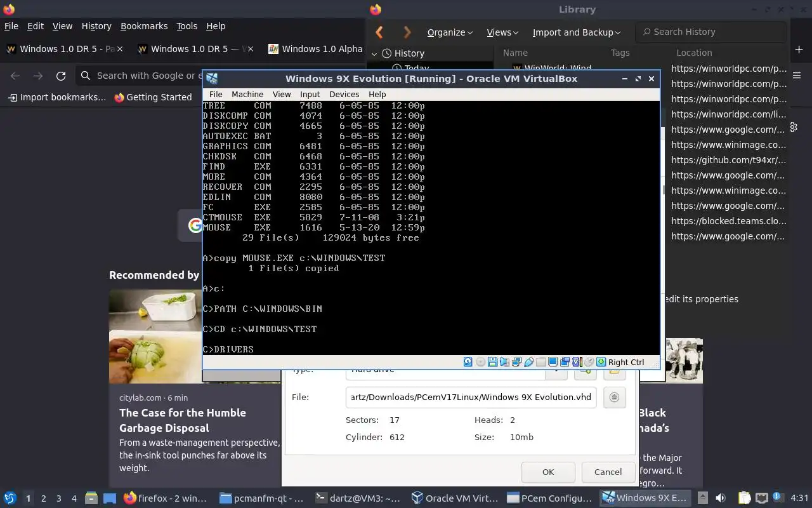Open a new Firefox tab with plus
This screenshot has width=812, height=508.
click(799, 49)
